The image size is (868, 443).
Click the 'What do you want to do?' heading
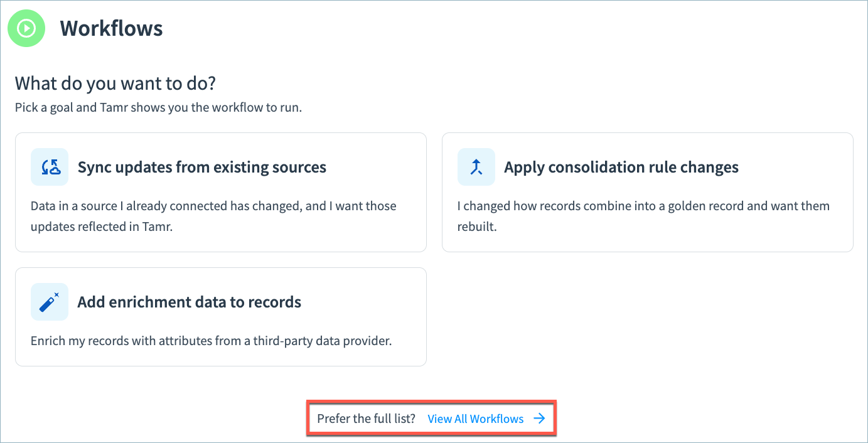115,83
